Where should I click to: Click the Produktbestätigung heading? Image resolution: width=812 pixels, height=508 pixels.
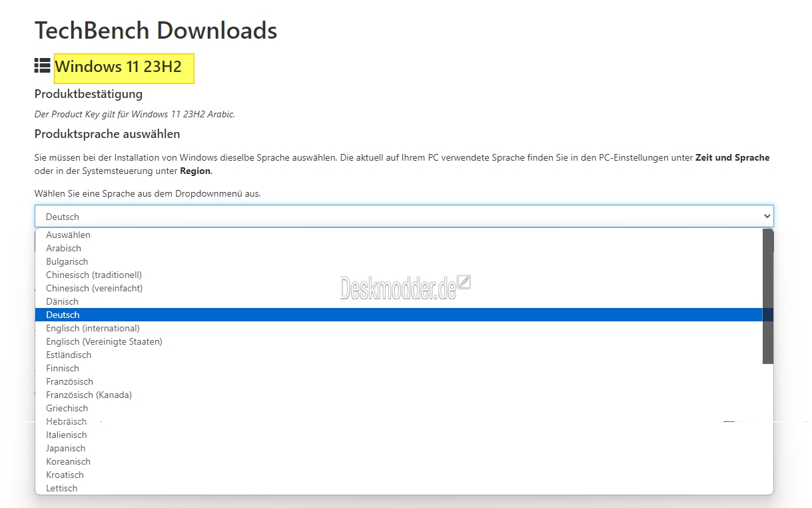point(89,94)
